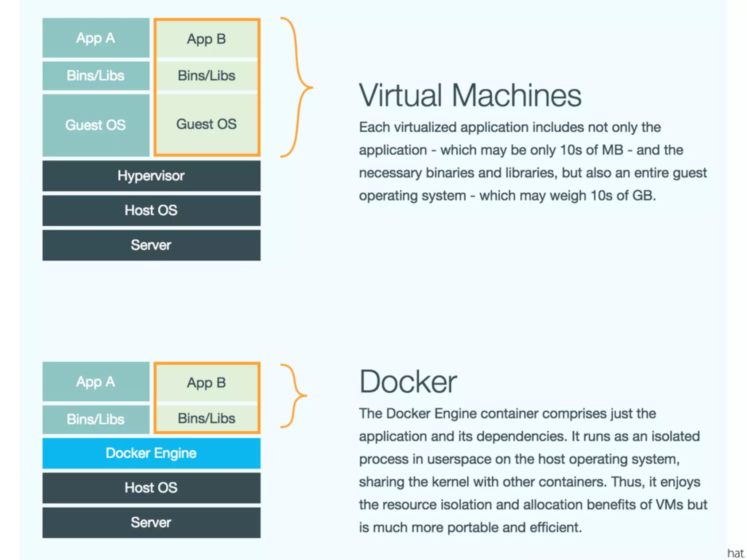Viewport: 747px width, 560px height.
Task: Click App B in the Docker diagram
Action: (206, 383)
